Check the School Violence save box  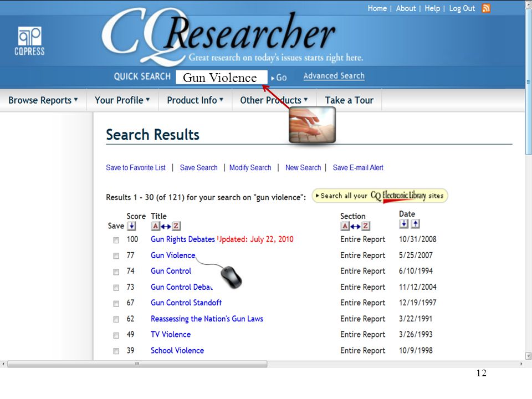point(116,351)
